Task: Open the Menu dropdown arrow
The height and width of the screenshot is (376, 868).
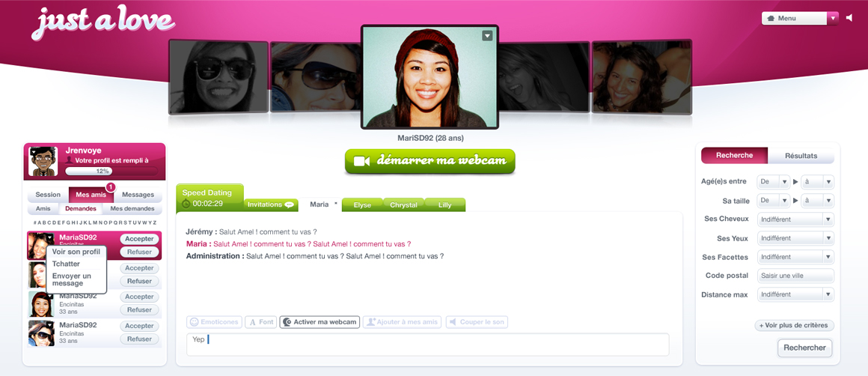Action: (x=833, y=18)
